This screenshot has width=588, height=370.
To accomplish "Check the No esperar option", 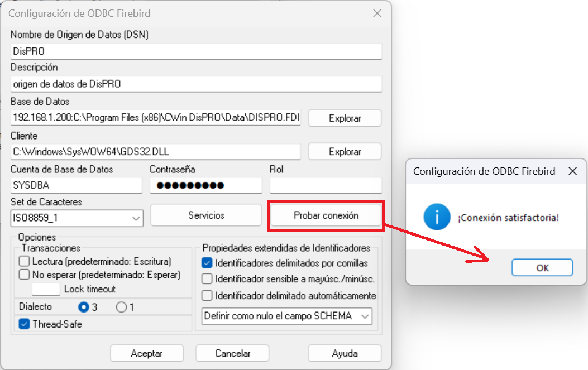I will [23, 273].
